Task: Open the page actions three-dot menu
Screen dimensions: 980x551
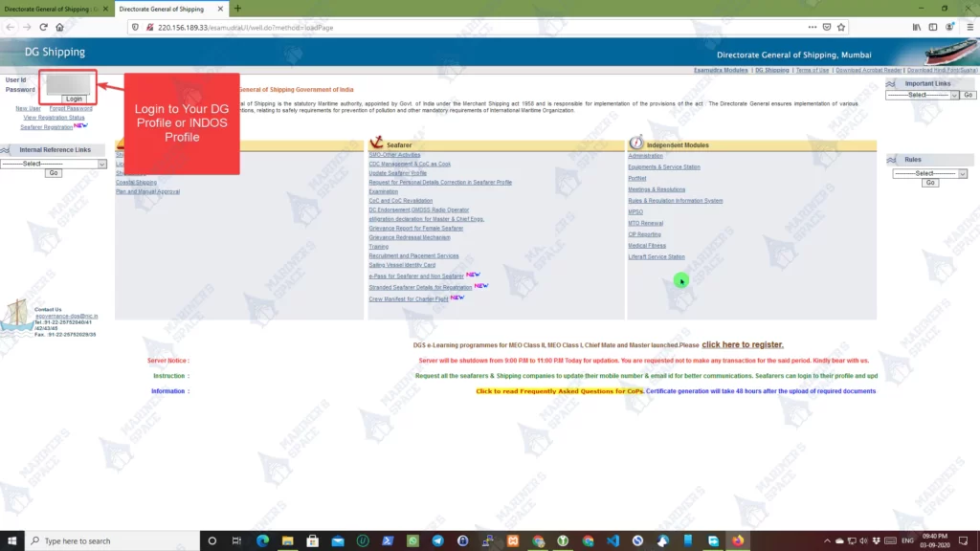Action: click(812, 28)
